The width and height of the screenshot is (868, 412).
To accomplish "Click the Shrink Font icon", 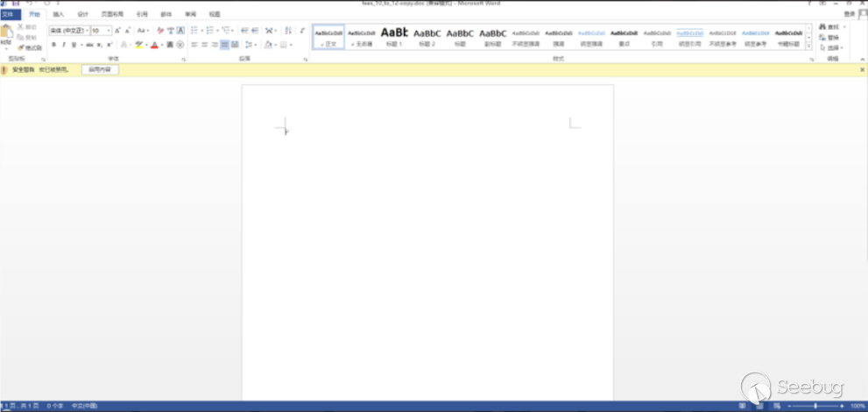I will pyautogui.click(x=128, y=31).
